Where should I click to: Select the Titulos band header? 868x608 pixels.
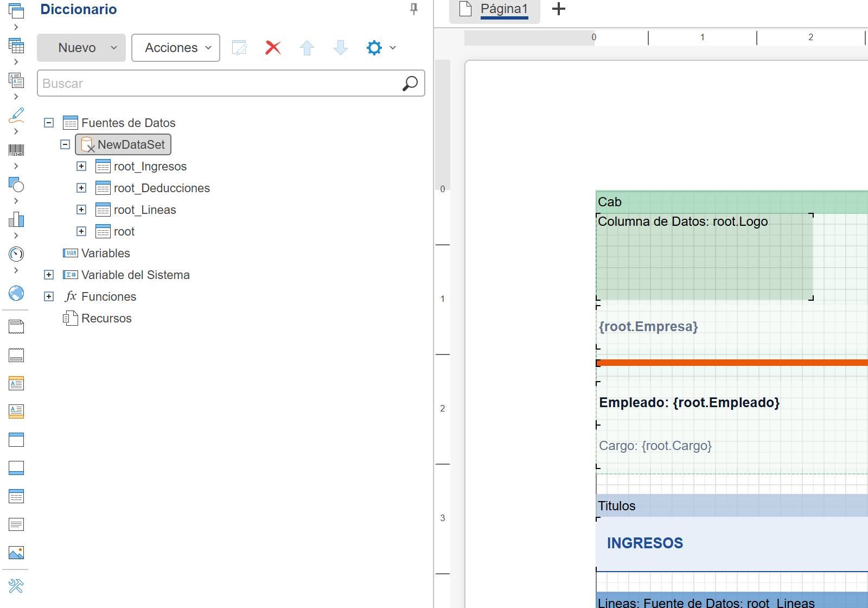click(732, 505)
